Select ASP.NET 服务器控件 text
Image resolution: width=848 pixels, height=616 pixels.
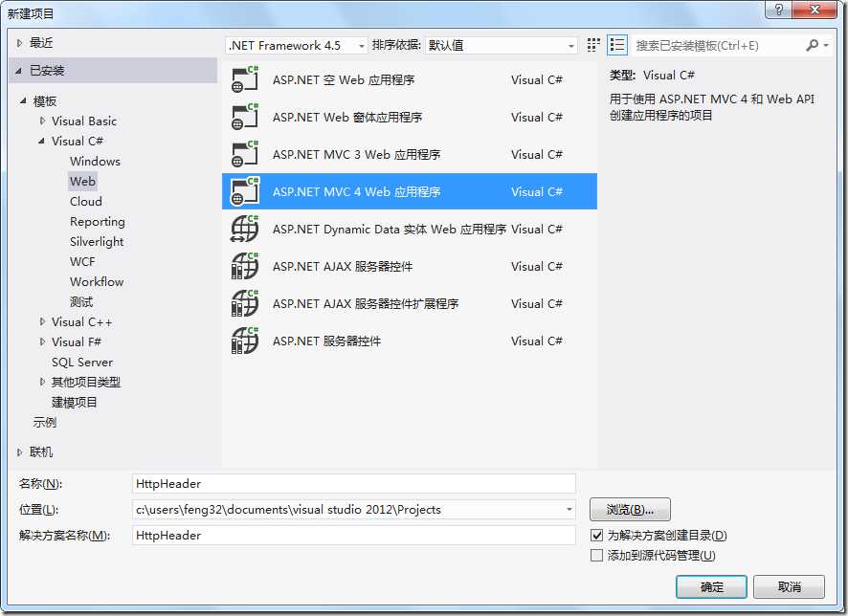(x=326, y=341)
